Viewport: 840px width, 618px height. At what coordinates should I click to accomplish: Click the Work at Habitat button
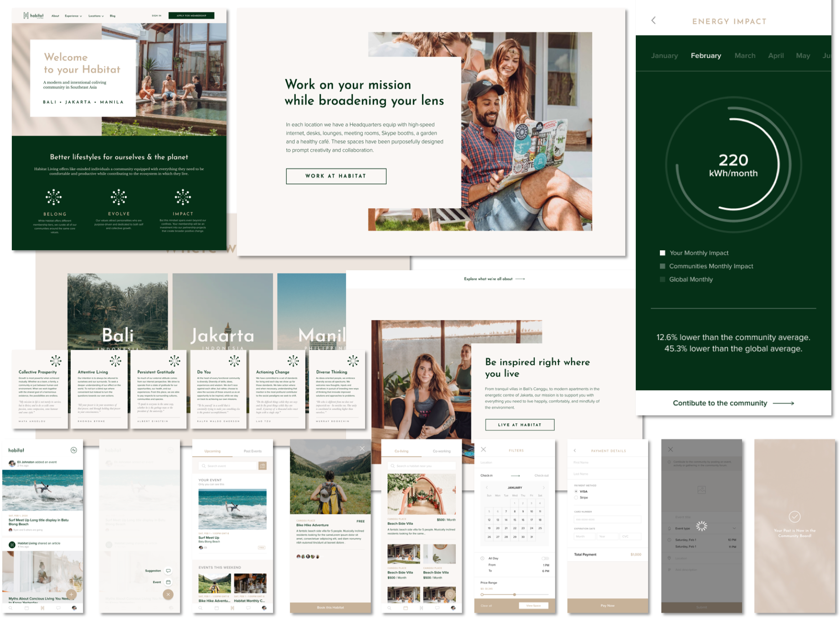click(336, 176)
